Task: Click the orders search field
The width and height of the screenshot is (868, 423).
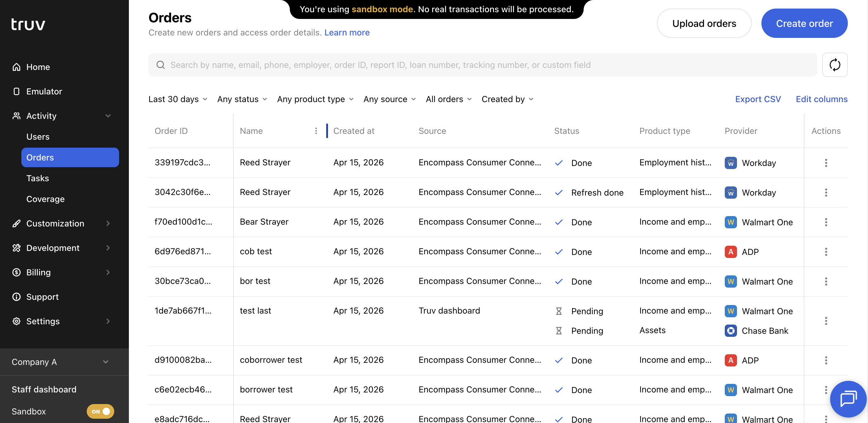Action: (483, 65)
